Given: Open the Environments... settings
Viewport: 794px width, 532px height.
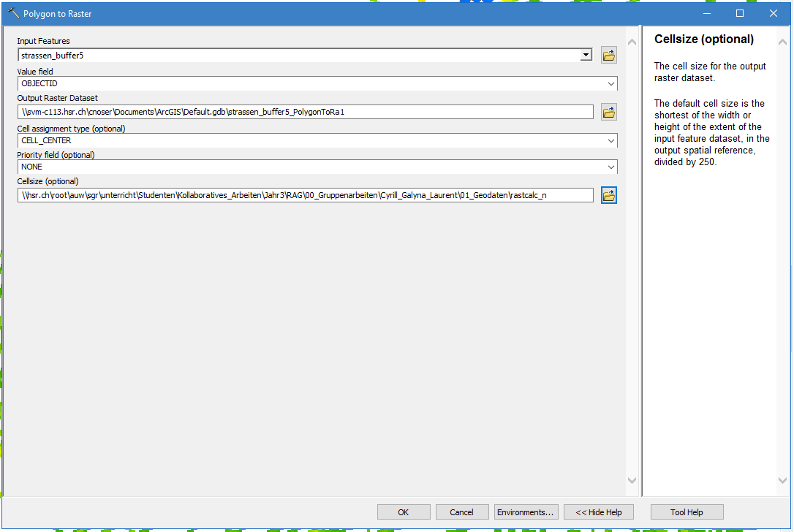Looking at the screenshot, I should pyautogui.click(x=526, y=512).
